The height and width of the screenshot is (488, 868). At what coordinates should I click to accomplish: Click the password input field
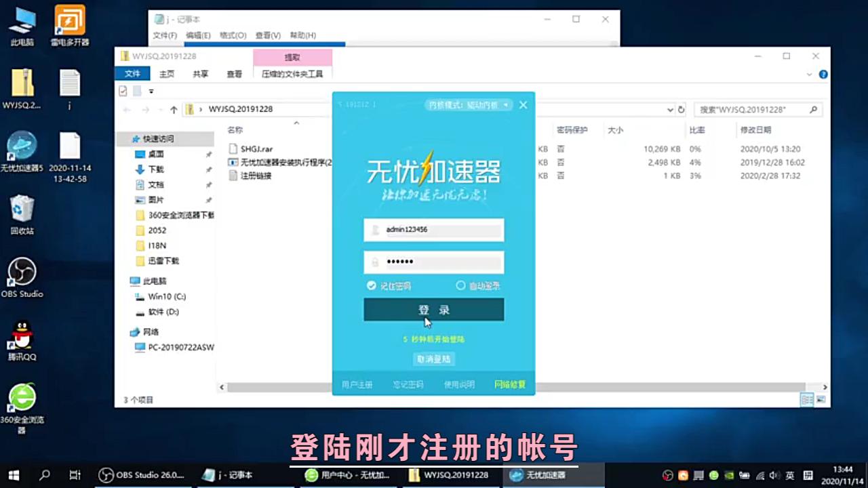[434, 262]
